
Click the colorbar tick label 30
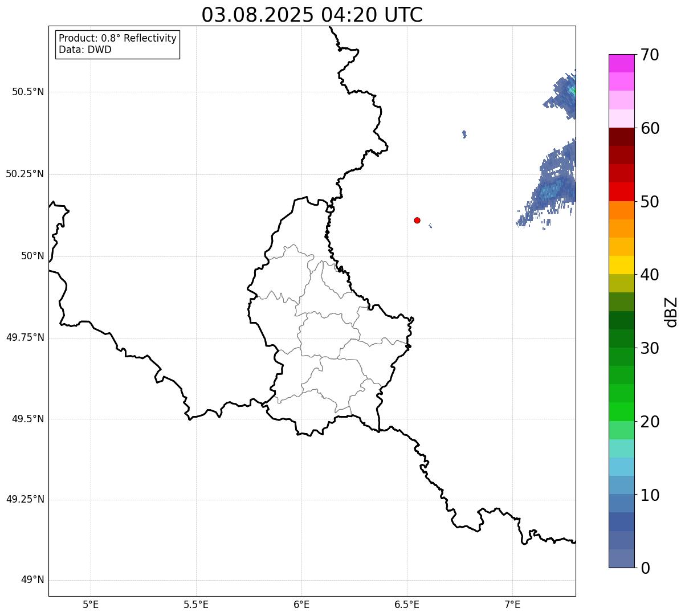click(650, 348)
